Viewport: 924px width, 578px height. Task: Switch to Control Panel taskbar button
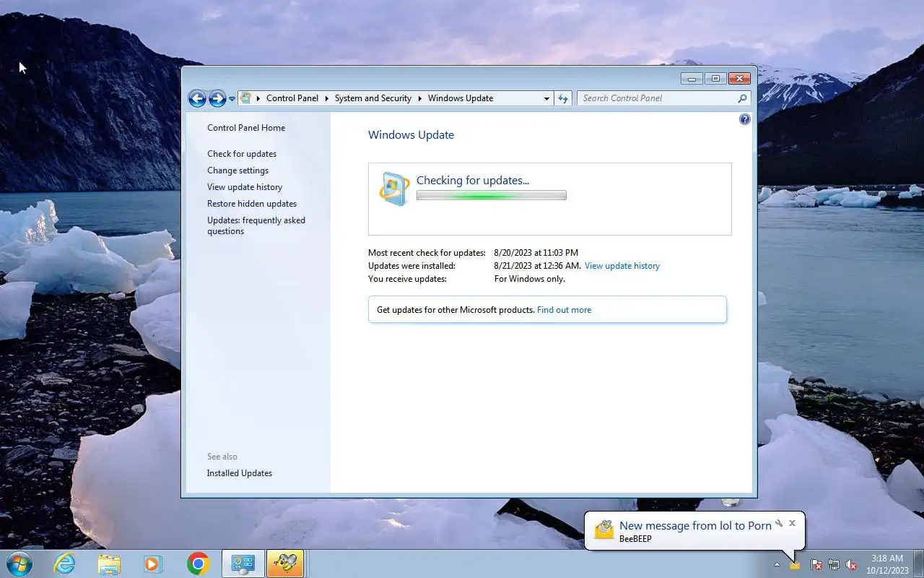(243, 564)
